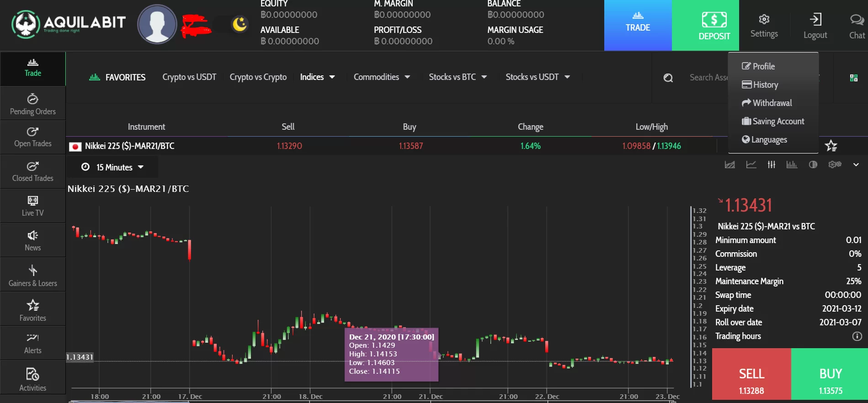
Task: Switch to Crypto vs Crypto tab
Action: 258,77
